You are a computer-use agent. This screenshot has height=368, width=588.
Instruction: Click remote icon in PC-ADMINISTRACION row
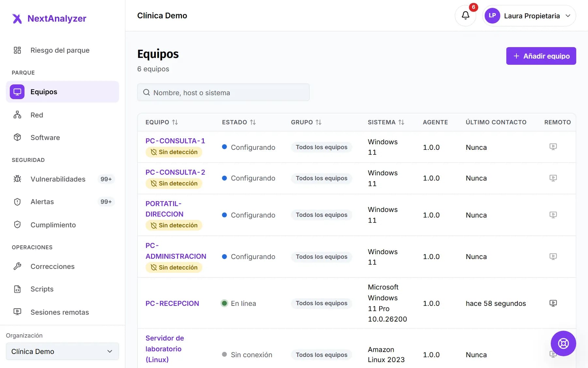(x=553, y=256)
